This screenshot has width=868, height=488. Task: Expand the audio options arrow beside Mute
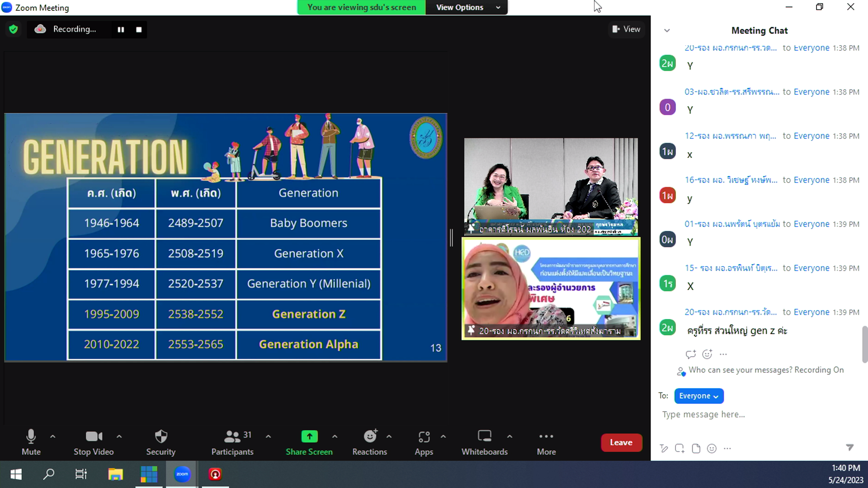tap(52, 436)
